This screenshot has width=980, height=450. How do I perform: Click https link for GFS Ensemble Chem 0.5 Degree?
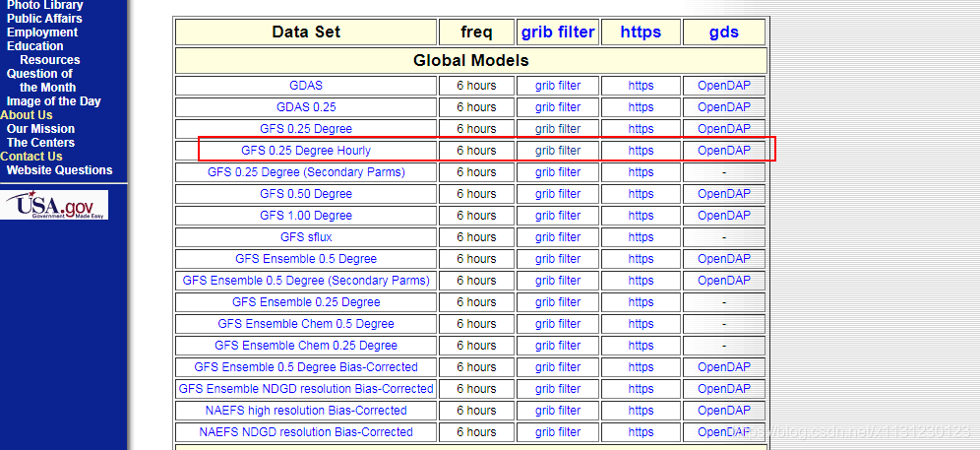(641, 324)
